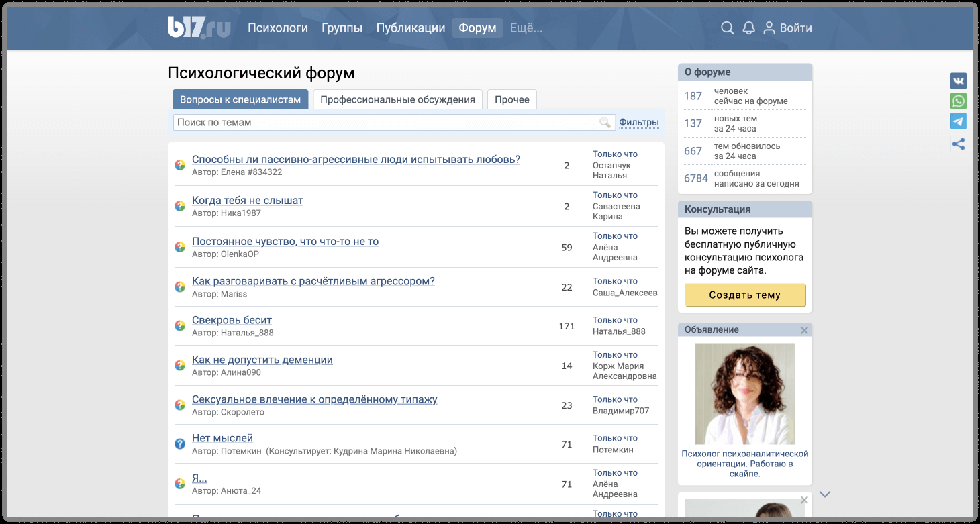Expand sidebar with down chevron arrow

[825, 494]
